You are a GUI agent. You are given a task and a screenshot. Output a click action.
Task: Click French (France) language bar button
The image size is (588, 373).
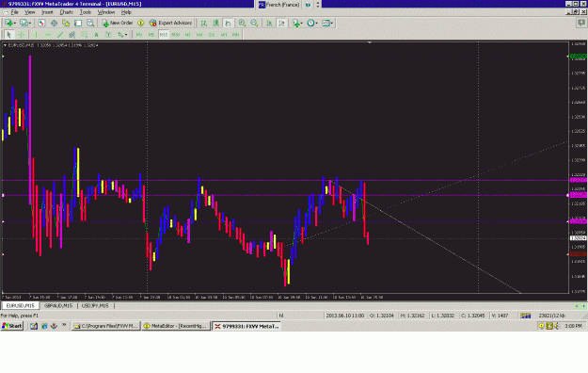[x=279, y=5]
